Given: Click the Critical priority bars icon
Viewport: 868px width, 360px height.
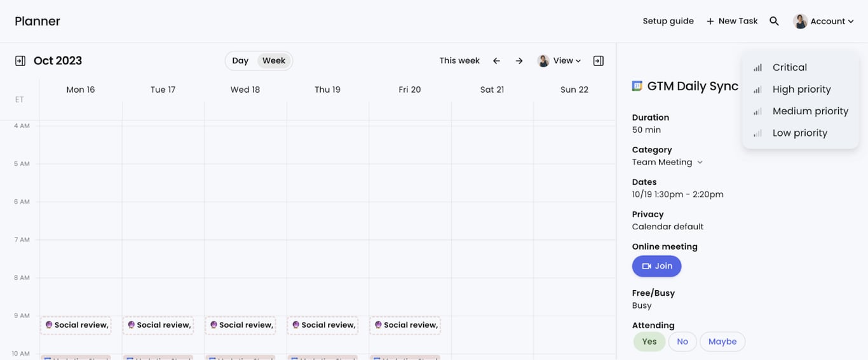Looking at the screenshot, I should (757, 67).
